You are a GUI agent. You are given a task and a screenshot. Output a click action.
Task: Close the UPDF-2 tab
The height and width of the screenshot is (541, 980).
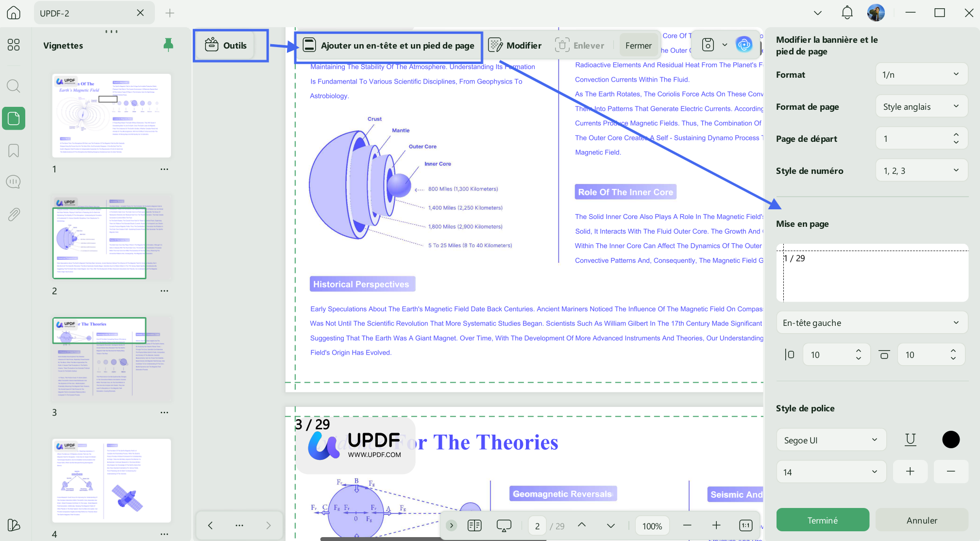140,13
